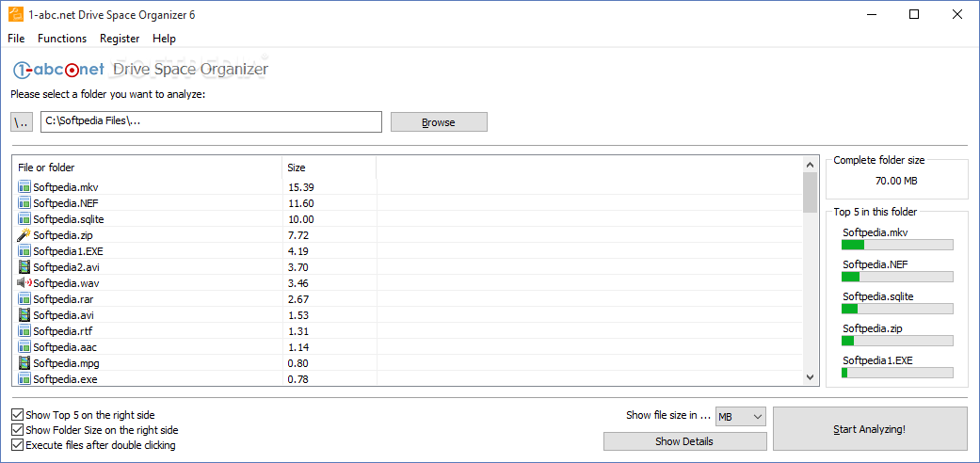Click the app icon in title bar
Image resolution: width=980 pixels, height=463 pixels.
(14, 14)
